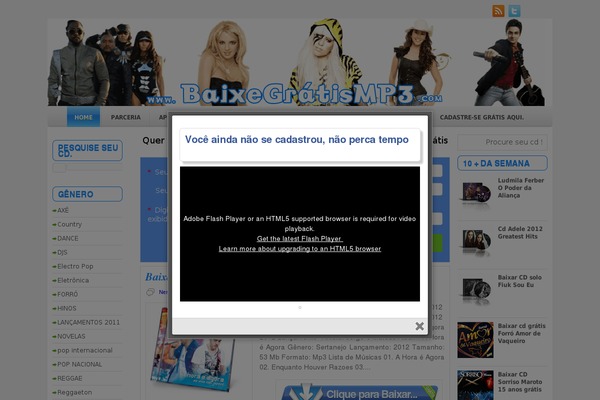Open Baixar cd grátis Forró Amor de Vaqueiro
Image resolution: width=600 pixels, height=400 pixels.
coord(522,333)
